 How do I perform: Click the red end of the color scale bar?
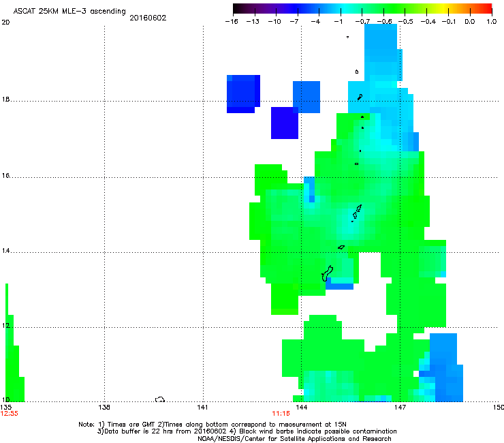(488, 9)
